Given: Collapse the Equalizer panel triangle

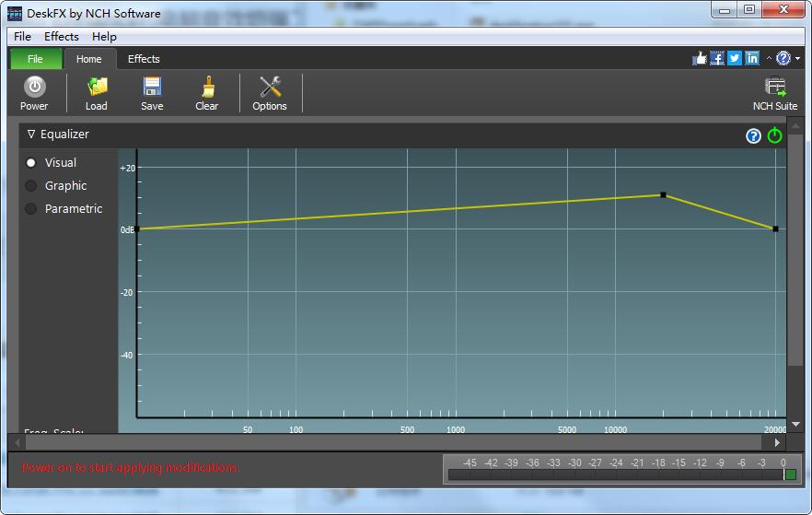Looking at the screenshot, I should pos(31,134).
